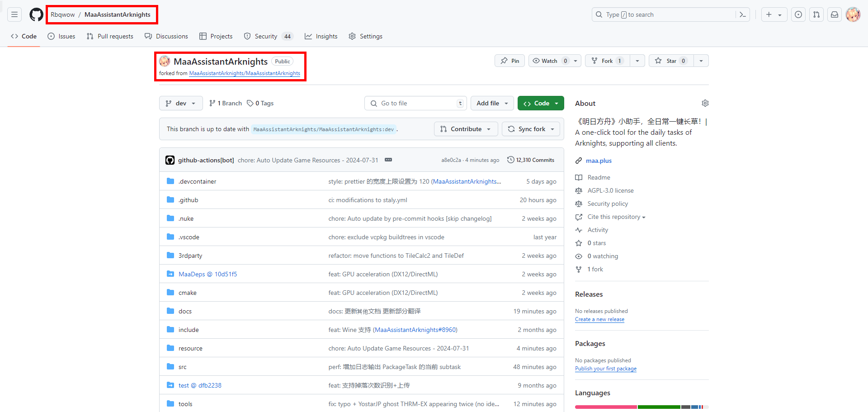Viewport: 868px width, 412px height.
Task: Open the hamburger navigation menu
Action: point(14,14)
